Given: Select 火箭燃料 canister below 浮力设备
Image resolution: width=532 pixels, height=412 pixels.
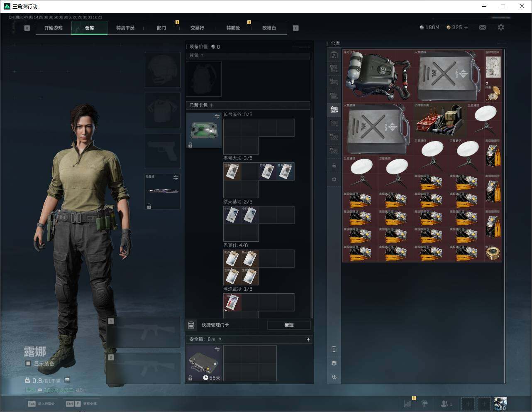Looking at the screenshot, I should point(378,130).
